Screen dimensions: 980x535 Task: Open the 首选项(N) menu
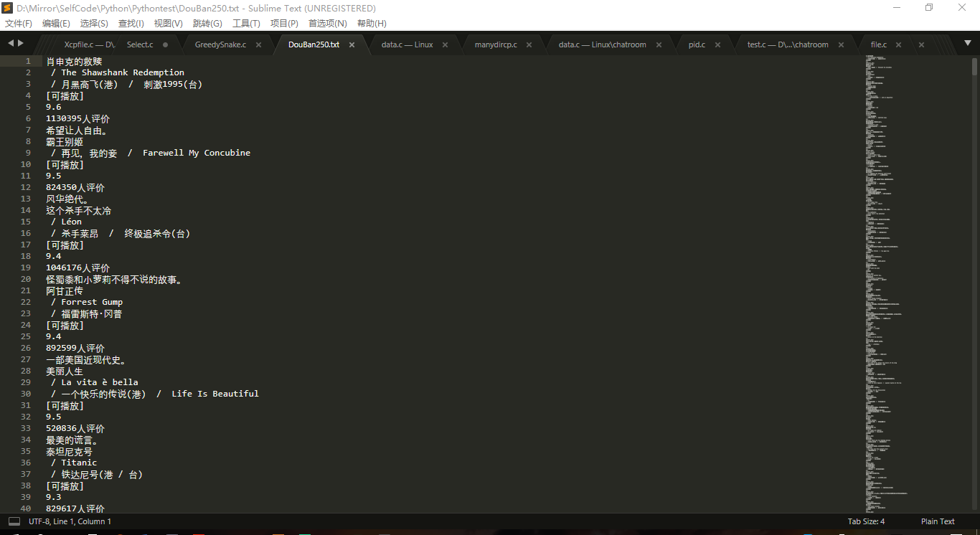(x=327, y=24)
